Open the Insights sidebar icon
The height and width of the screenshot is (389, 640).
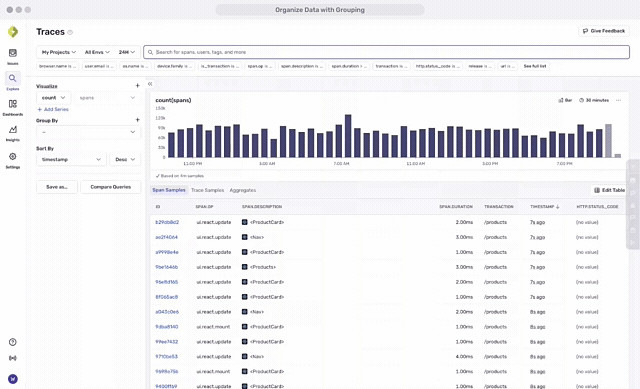click(13, 133)
